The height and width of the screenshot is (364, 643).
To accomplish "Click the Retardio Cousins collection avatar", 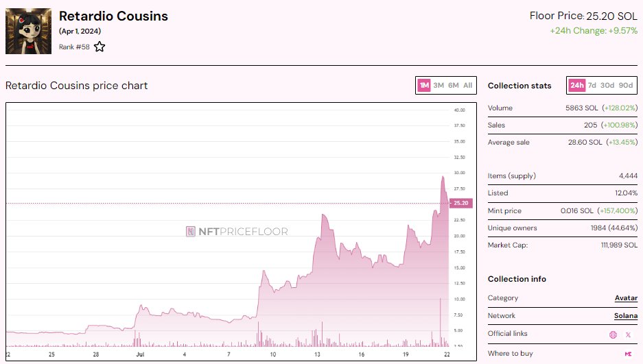I will [28, 31].
